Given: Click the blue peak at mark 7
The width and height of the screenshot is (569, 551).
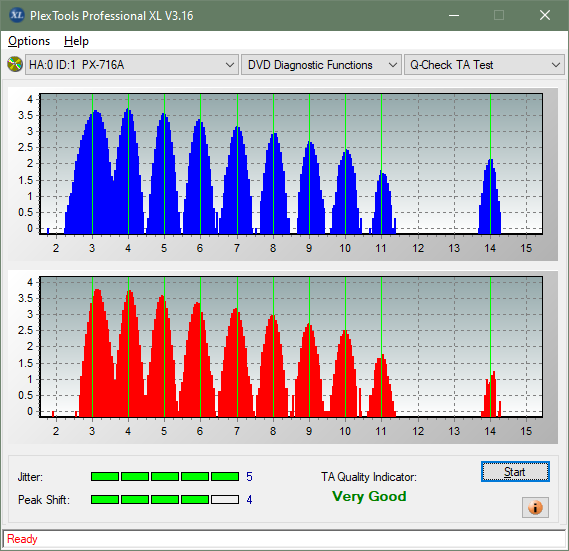Looking at the screenshot, I should [x=237, y=180].
